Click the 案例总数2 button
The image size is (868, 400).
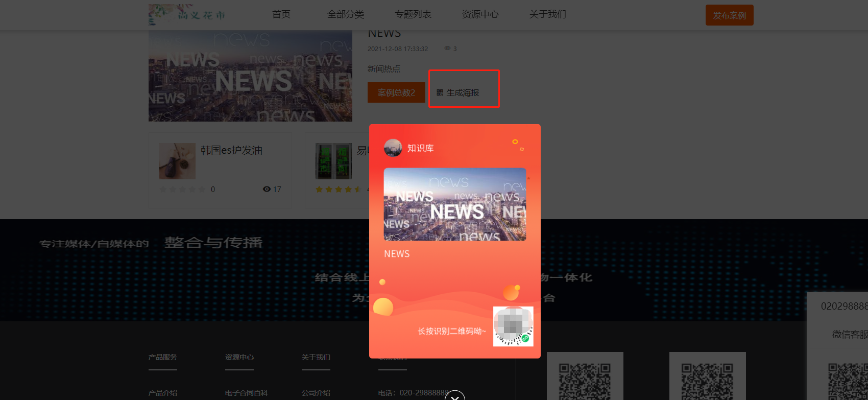point(396,92)
